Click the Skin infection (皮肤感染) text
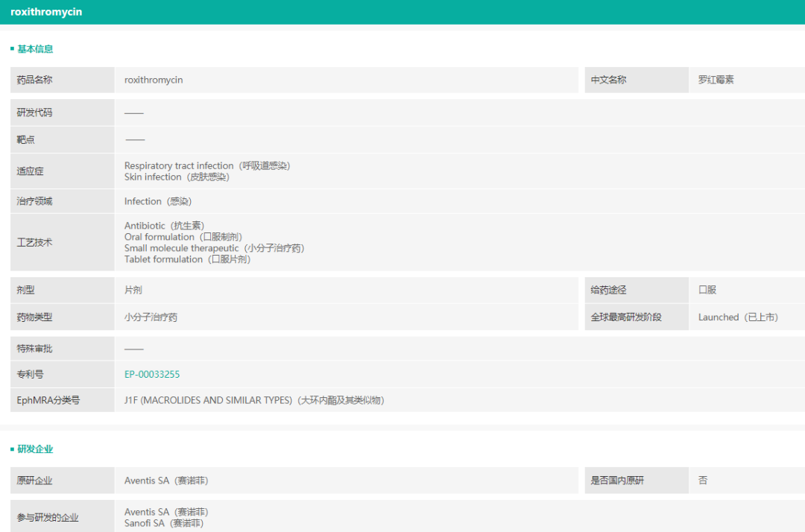Viewport: 805px width, 532px height. pos(177,177)
